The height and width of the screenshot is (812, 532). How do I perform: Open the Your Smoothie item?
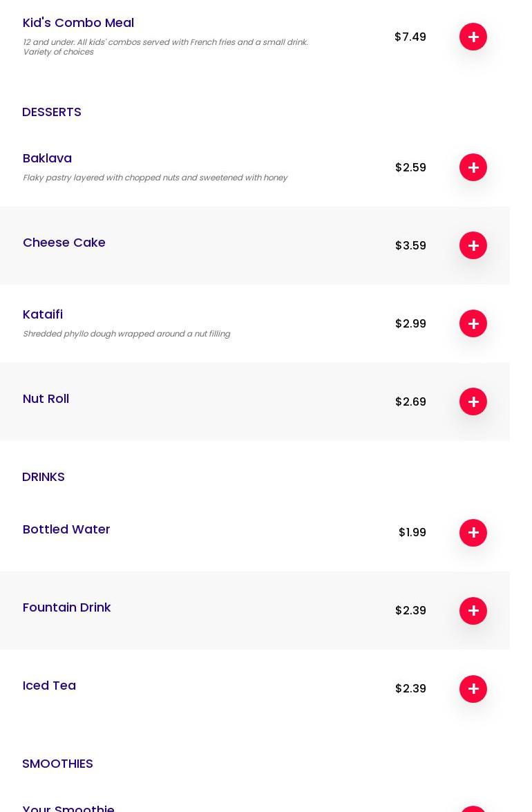68,807
